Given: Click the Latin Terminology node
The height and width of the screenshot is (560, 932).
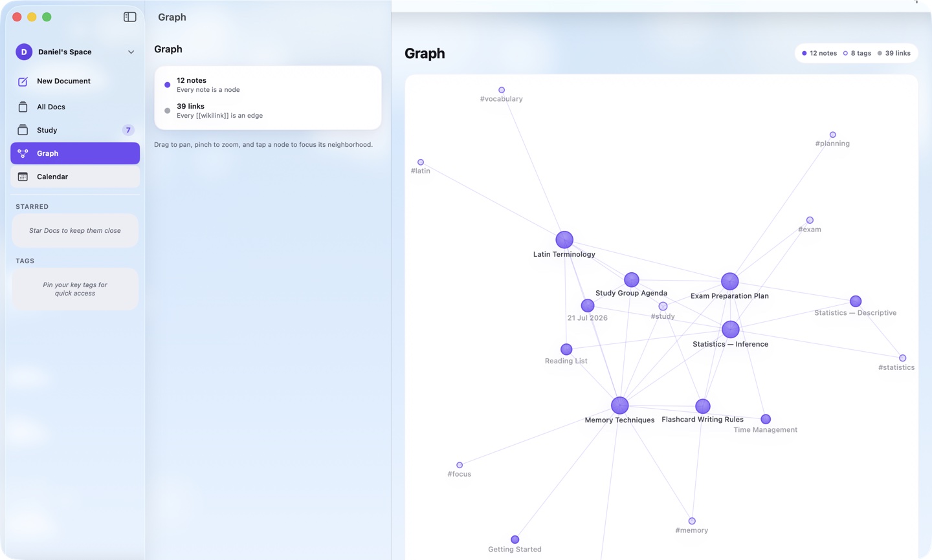Looking at the screenshot, I should point(564,239).
